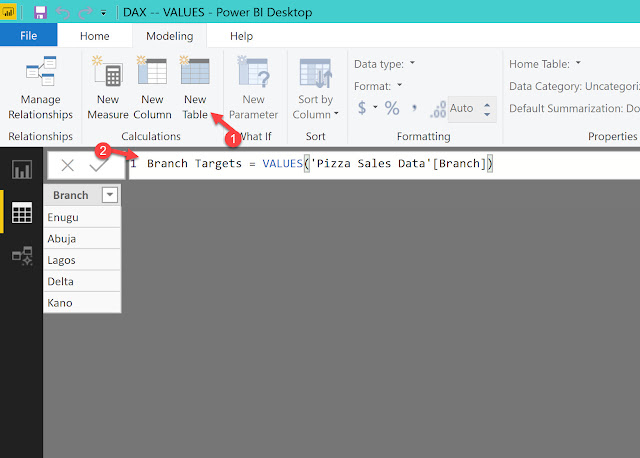Switch to the Home ribbon tab
640x458 pixels.
tap(95, 36)
